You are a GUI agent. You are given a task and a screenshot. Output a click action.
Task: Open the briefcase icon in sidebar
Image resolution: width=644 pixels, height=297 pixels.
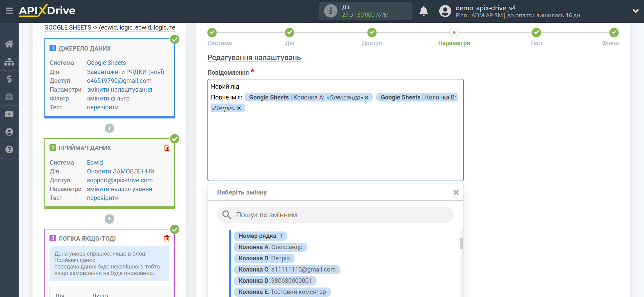coord(9,97)
